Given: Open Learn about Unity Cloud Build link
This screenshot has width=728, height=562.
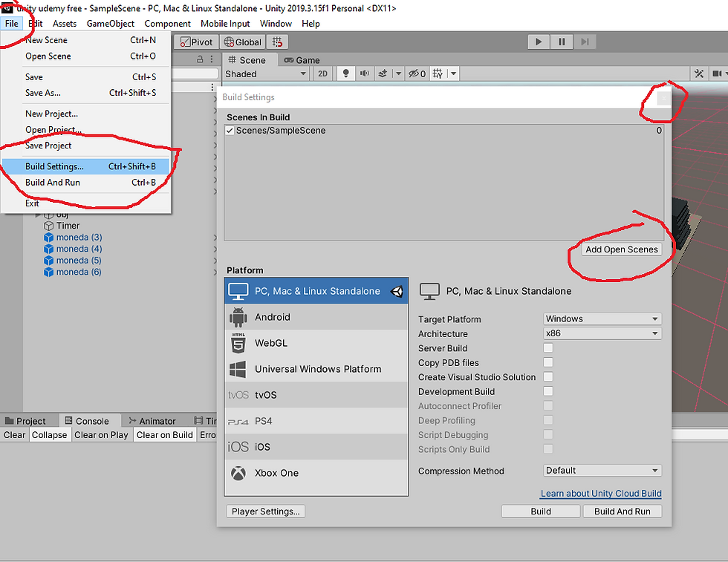Looking at the screenshot, I should (x=601, y=493).
